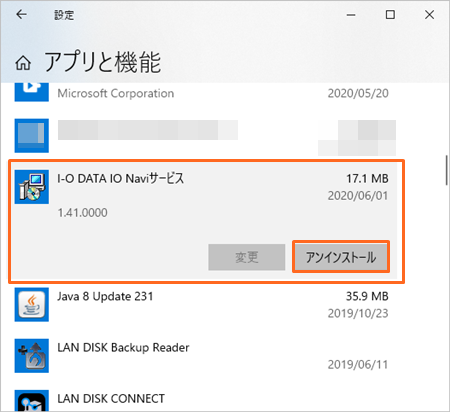Click the vertical scrollbar thumb
The width and height of the screenshot is (450, 412).
[447, 170]
